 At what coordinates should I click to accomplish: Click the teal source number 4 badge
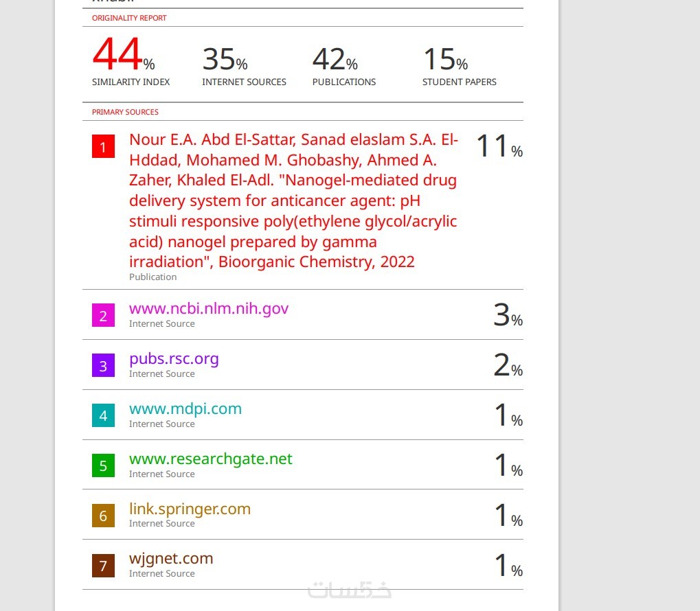[103, 415]
